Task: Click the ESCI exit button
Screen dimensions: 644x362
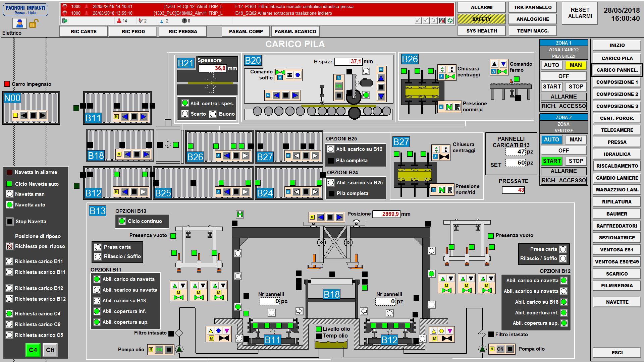Action: tap(617, 353)
